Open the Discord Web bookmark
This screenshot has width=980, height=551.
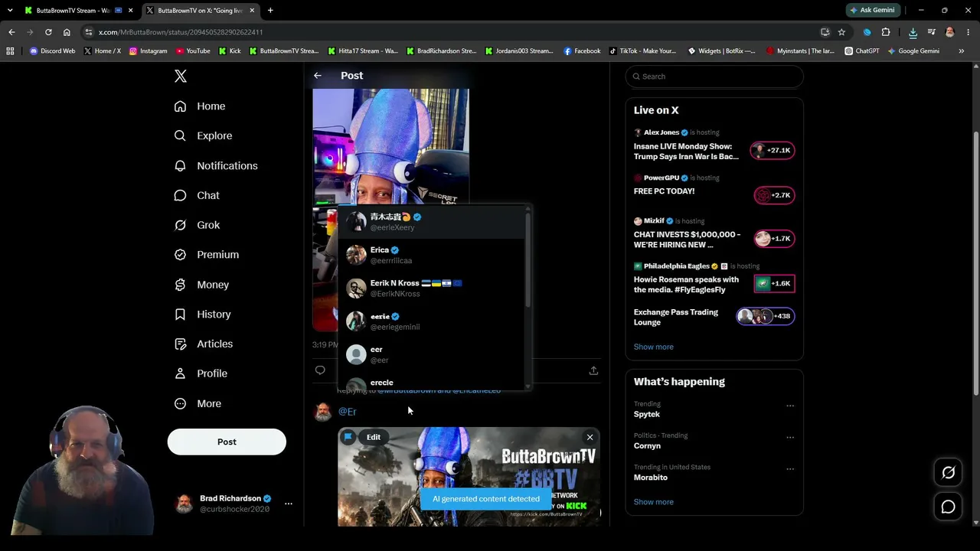point(53,51)
